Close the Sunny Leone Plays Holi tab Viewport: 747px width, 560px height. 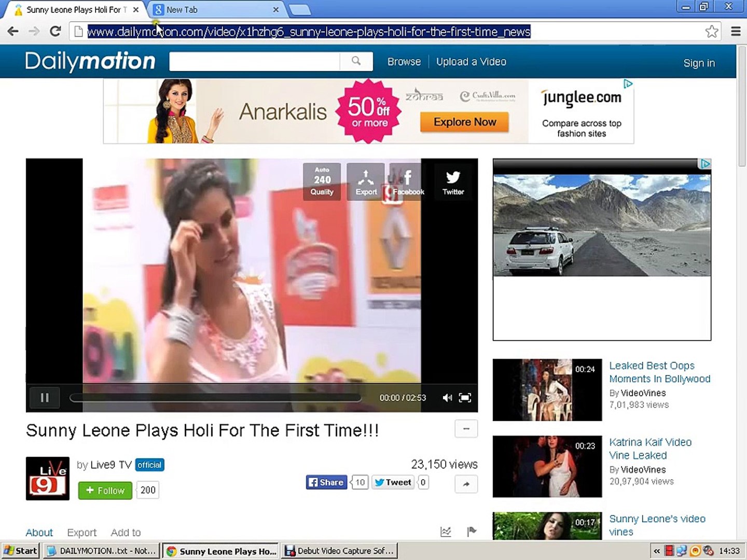point(136,9)
